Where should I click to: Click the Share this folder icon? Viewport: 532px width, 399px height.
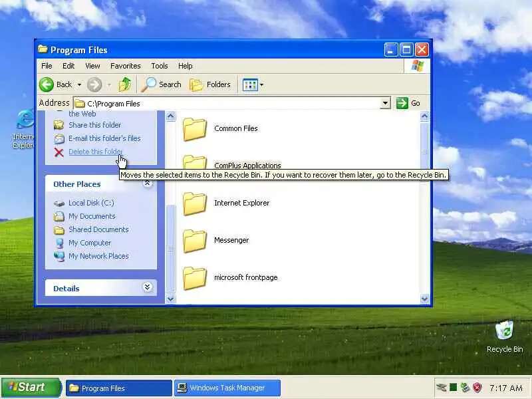(x=59, y=125)
